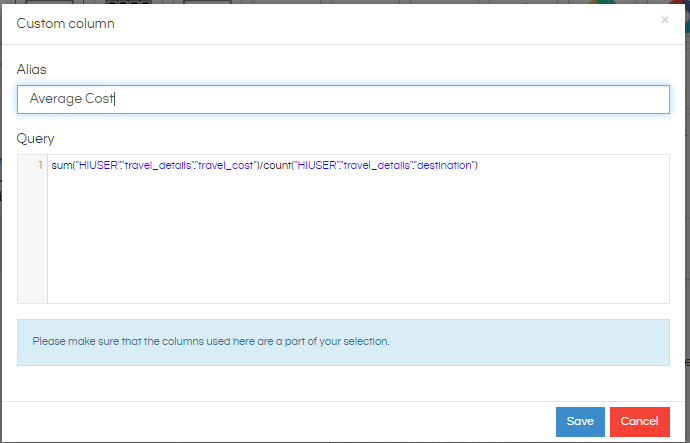This screenshot has height=443, width=690.
Task: Click the second HIUSER token after count
Action: pyautogui.click(x=317, y=165)
